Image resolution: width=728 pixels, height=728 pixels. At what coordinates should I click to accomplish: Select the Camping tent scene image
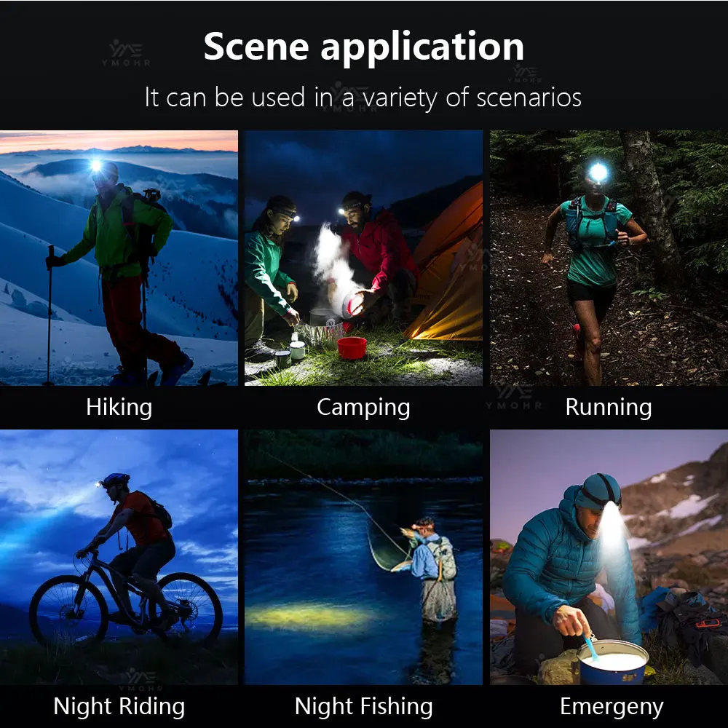363,258
